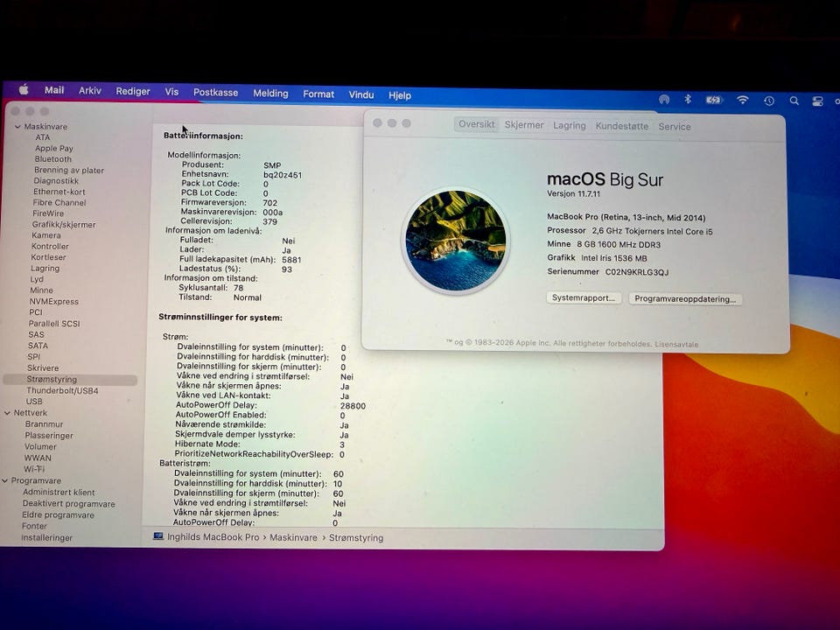Select Minne in the sidebar
The width and height of the screenshot is (840, 630).
(x=41, y=290)
